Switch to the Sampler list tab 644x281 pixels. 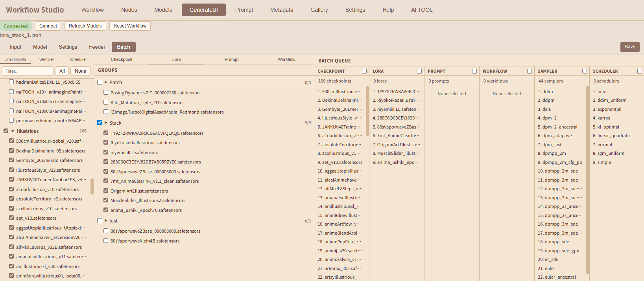coord(46,59)
